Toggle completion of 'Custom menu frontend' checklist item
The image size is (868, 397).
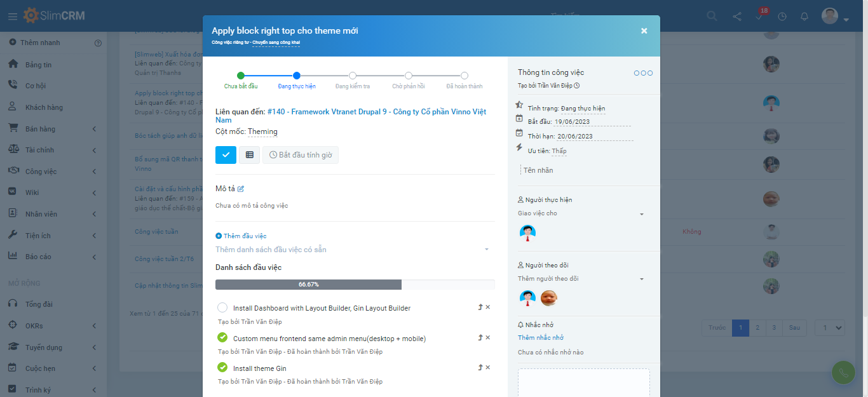click(222, 337)
